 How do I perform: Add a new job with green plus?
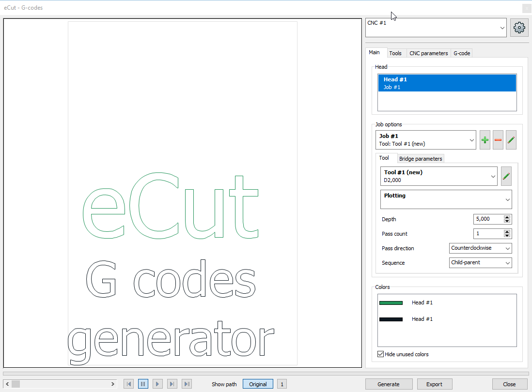click(485, 140)
